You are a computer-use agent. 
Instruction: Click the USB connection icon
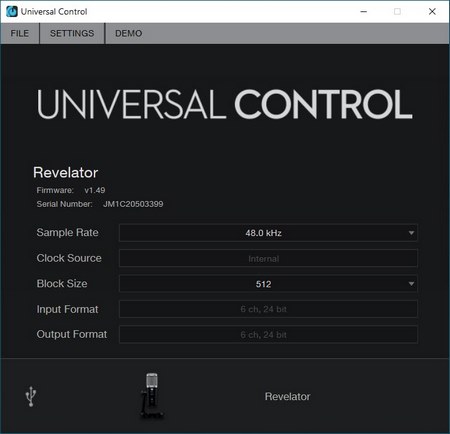tap(31, 396)
